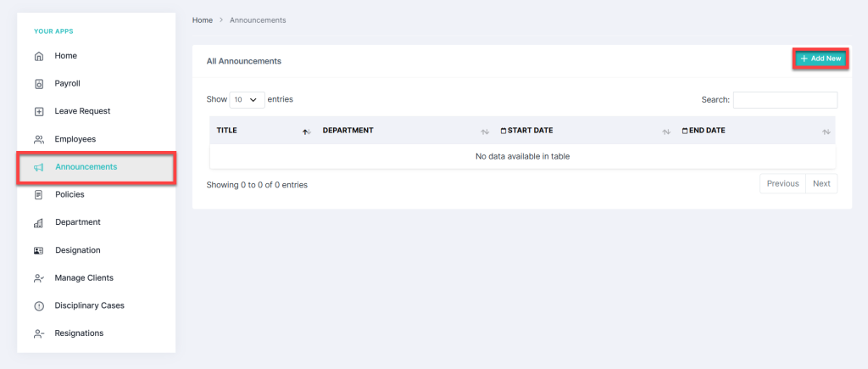Click the 'No data available in table' row

(x=522, y=156)
